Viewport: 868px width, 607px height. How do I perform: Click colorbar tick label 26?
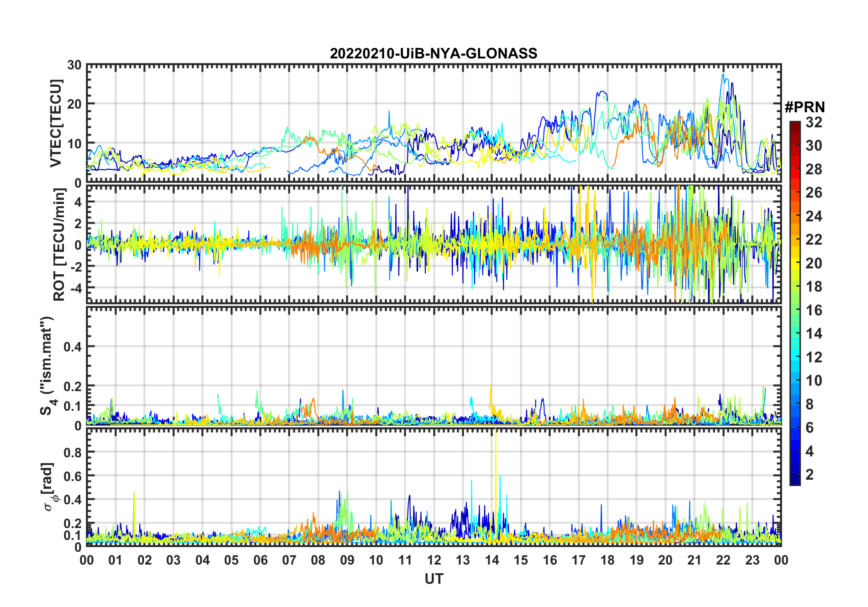814,193
